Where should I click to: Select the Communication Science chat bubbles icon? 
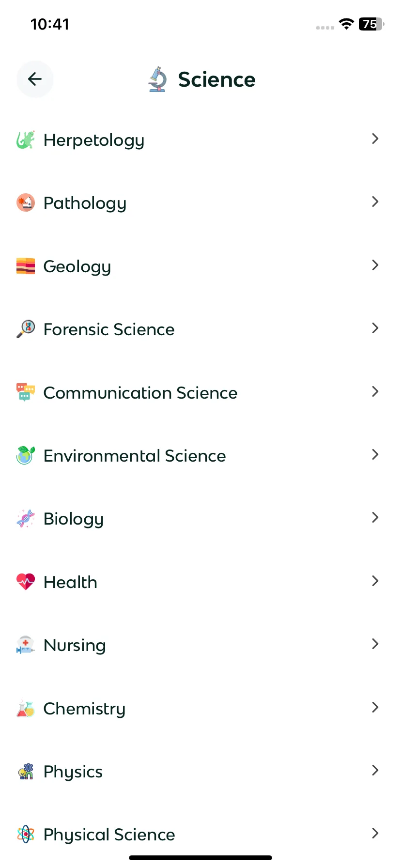26,392
